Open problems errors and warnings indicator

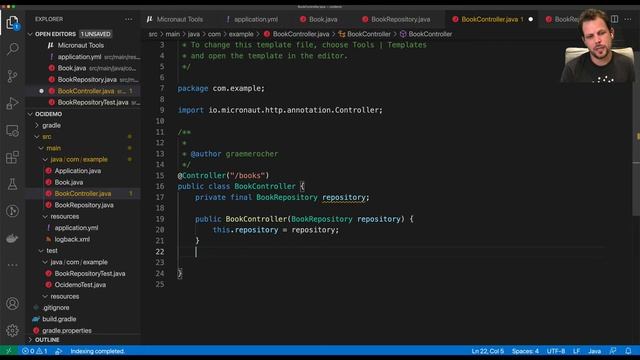(x=34, y=351)
